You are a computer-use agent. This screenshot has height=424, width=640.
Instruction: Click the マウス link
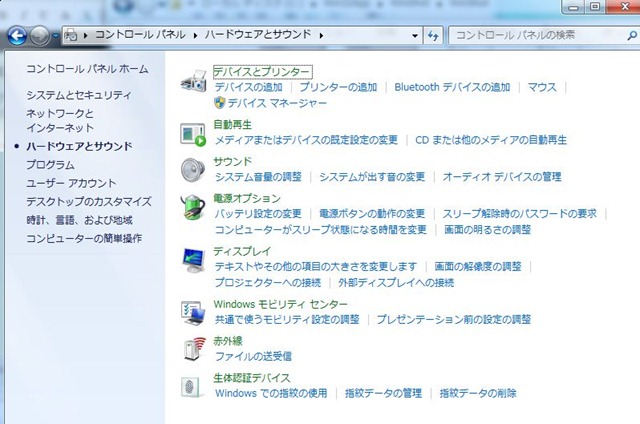[x=542, y=87]
